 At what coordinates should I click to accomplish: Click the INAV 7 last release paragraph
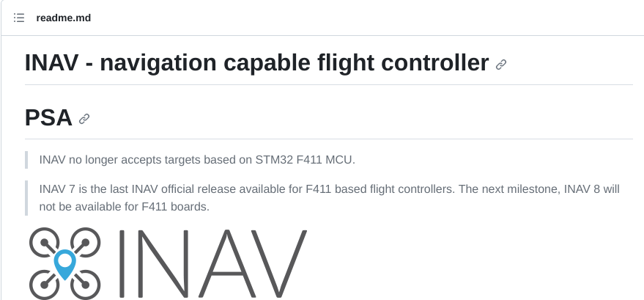pyautogui.click(x=330, y=197)
